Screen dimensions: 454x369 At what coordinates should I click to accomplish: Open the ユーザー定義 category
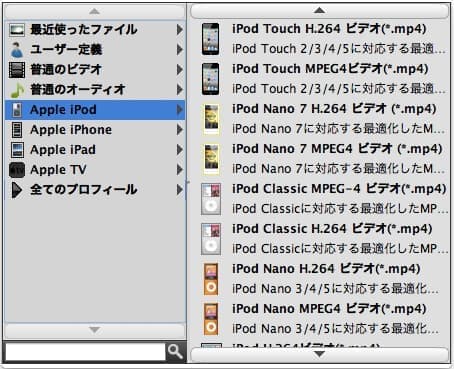[x=95, y=50]
